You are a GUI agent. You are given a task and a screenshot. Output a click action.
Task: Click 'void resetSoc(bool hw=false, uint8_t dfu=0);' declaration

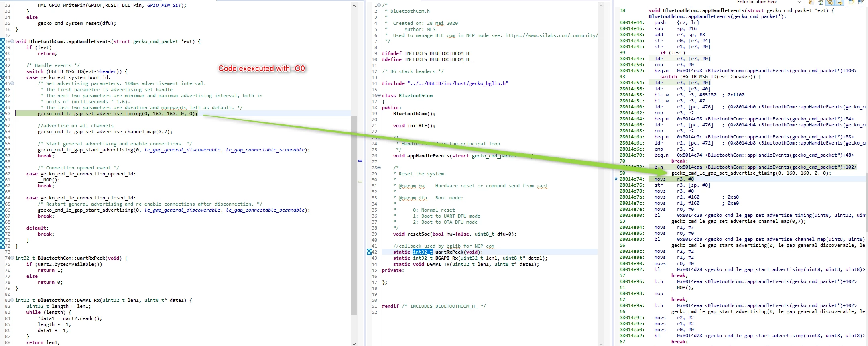pyautogui.click(x=455, y=234)
